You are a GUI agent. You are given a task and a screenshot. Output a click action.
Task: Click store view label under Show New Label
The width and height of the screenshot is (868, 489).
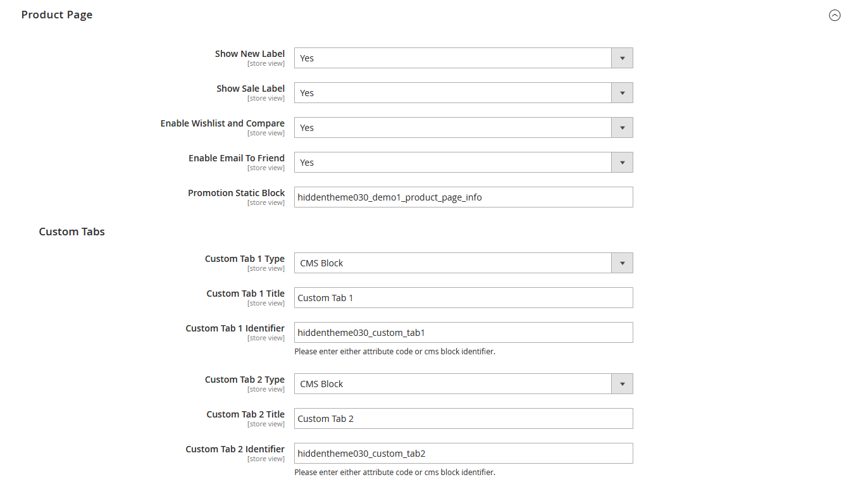pyautogui.click(x=266, y=63)
